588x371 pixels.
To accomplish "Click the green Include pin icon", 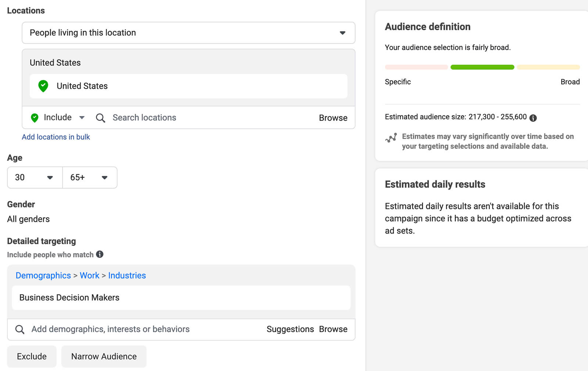I will (35, 118).
